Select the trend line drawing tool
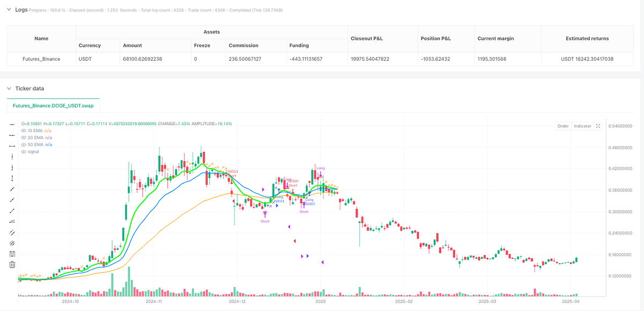Image resolution: width=644 pixels, height=311 pixels. 11,189
